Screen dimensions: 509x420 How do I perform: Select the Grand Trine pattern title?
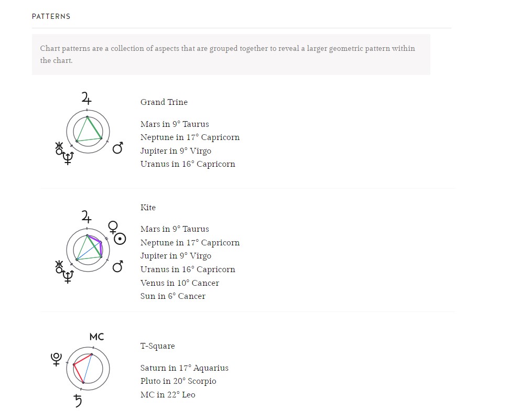tap(164, 102)
